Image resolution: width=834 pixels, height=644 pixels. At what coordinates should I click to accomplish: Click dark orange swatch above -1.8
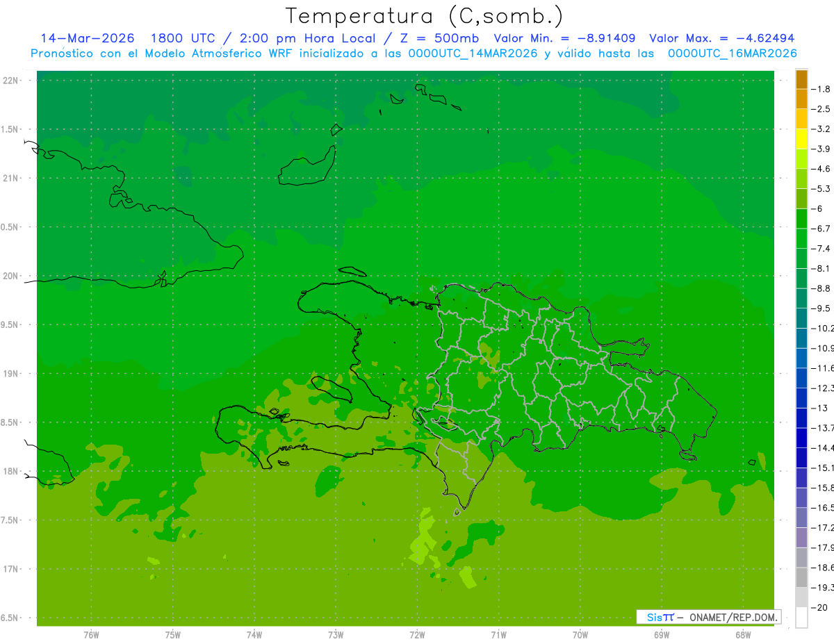coord(801,79)
